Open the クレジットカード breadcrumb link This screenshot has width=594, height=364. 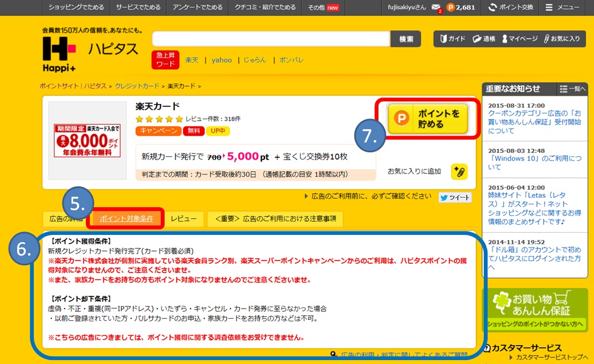[137, 86]
